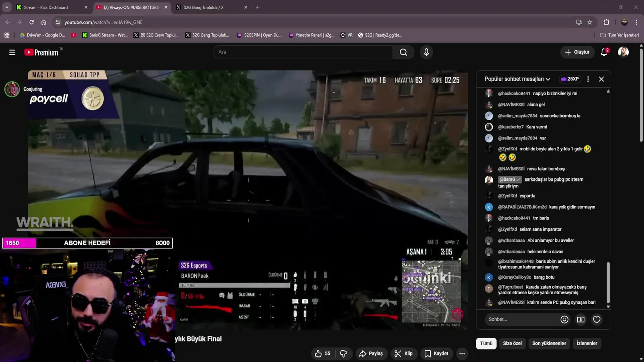Click the install app icon in address bar
Image resolution: width=644 pixels, height=362 pixels.
click(579, 22)
